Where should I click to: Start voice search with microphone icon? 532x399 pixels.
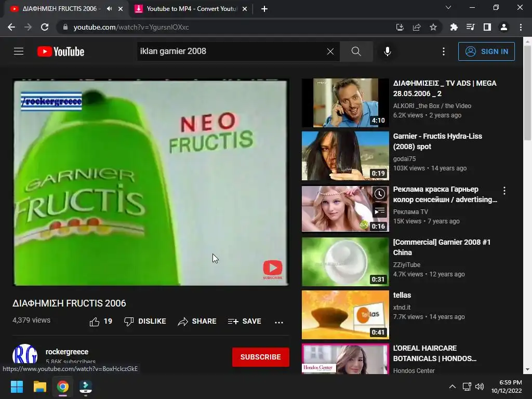[388, 51]
